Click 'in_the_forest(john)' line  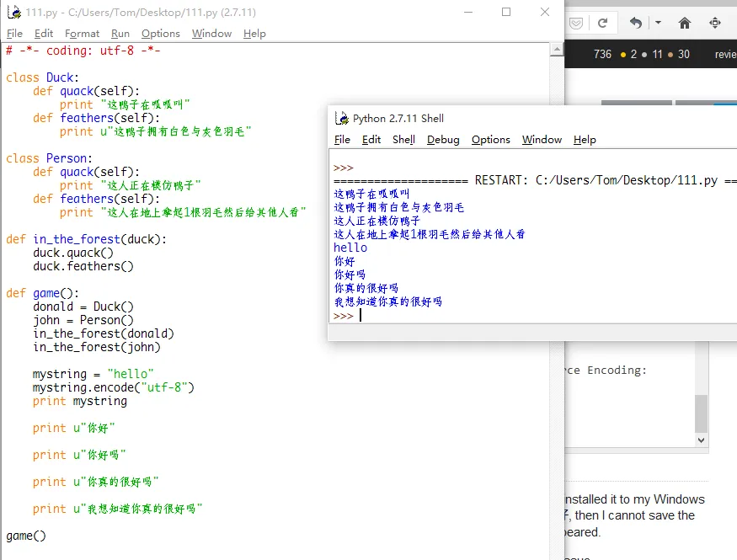click(x=96, y=347)
